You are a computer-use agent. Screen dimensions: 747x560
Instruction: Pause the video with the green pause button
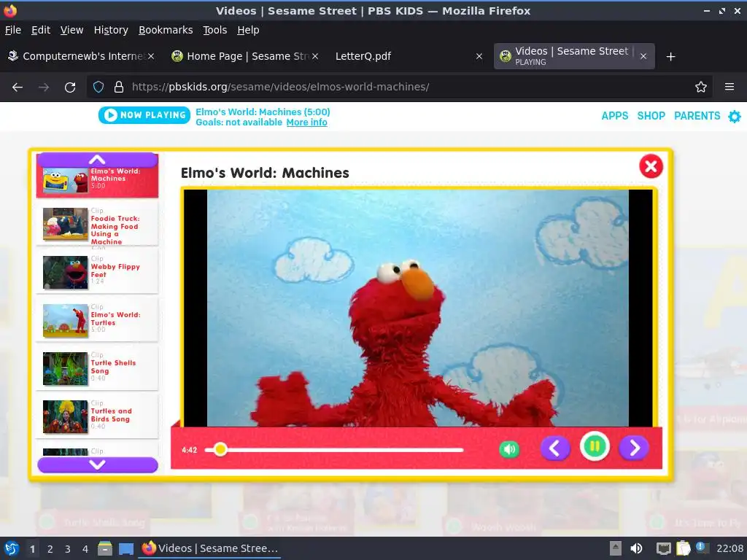[595, 447]
